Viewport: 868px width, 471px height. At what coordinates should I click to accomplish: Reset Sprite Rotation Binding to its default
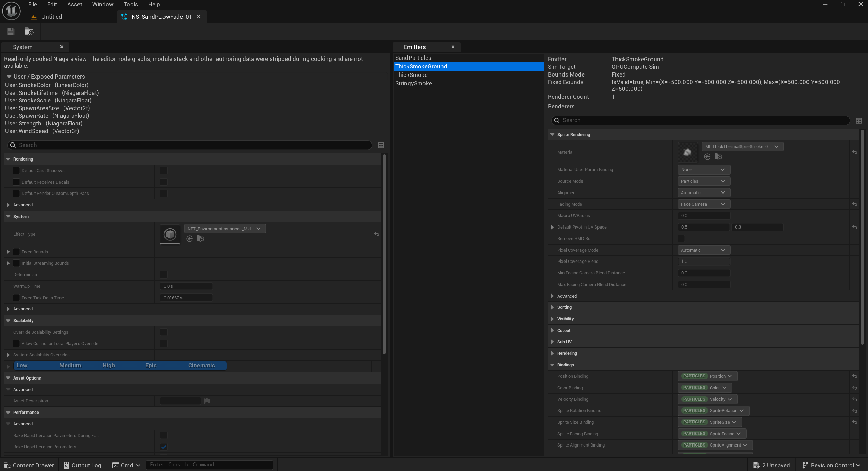click(x=855, y=411)
